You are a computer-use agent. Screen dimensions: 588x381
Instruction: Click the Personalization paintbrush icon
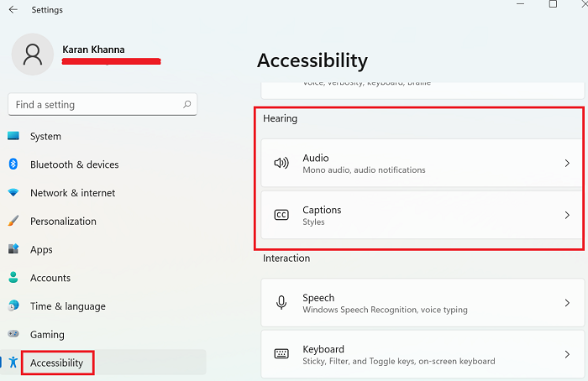13,222
